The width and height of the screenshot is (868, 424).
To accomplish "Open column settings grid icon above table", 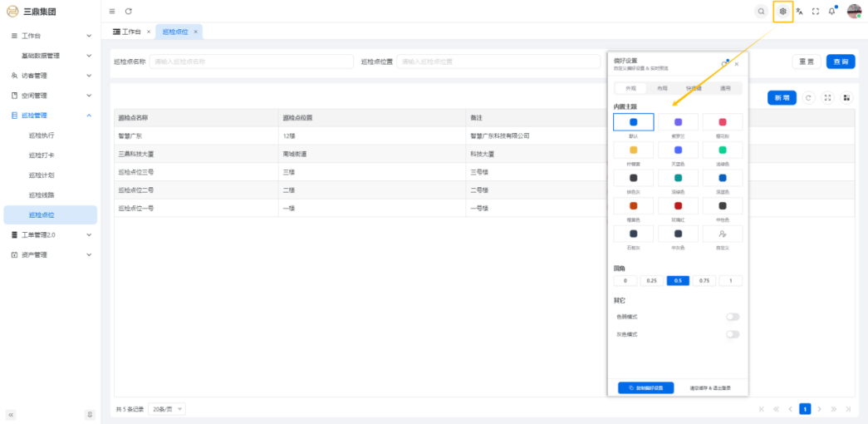I will 846,98.
